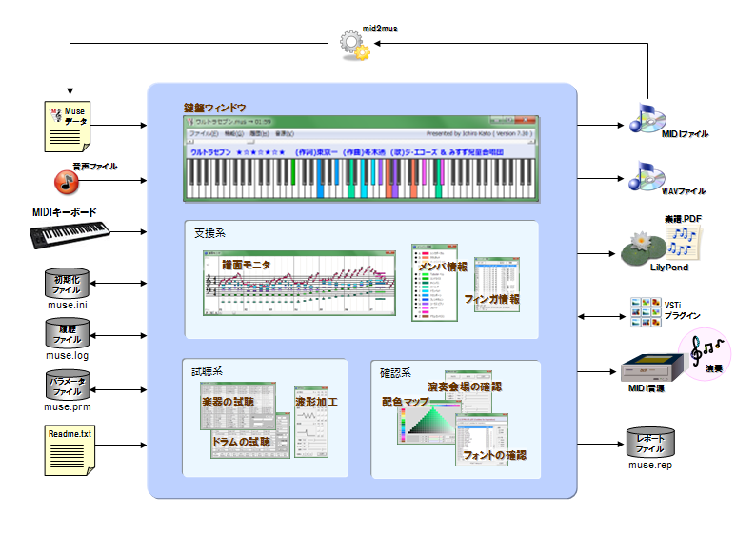
Task: Open the muse.rep report file icon
Action: pyautogui.click(x=650, y=442)
